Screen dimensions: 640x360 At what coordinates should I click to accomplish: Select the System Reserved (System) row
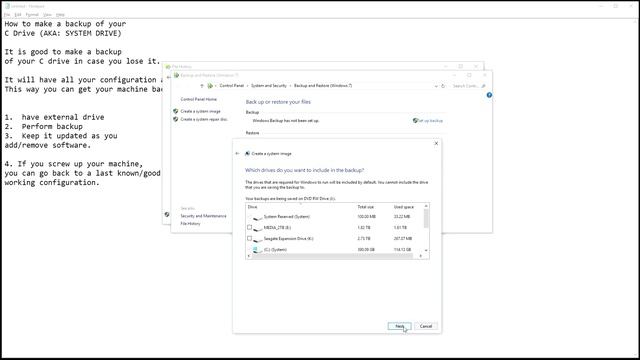pyautogui.click(x=335, y=217)
